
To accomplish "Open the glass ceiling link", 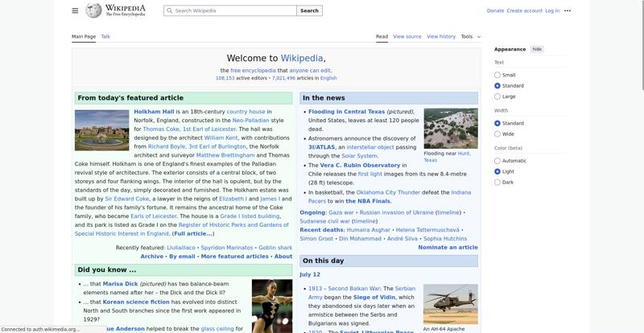I will (x=217, y=329).
